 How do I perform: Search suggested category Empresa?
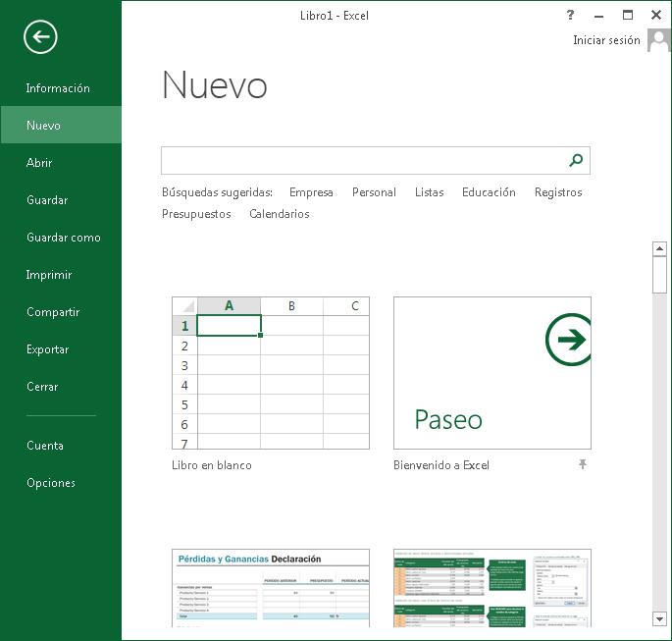point(311,192)
